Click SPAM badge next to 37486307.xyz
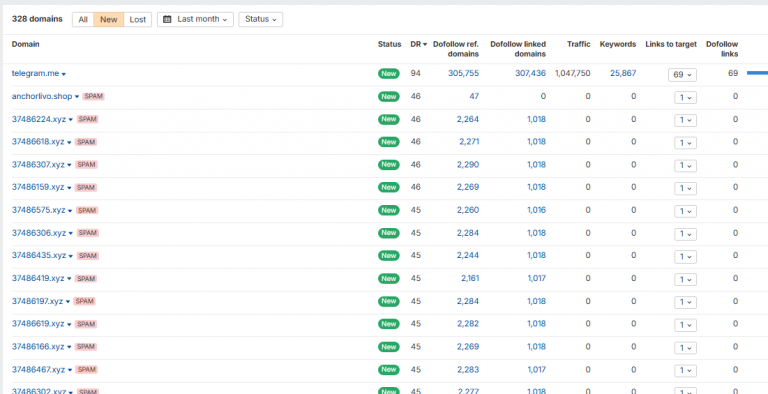768x394 pixels. pyautogui.click(x=86, y=165)
